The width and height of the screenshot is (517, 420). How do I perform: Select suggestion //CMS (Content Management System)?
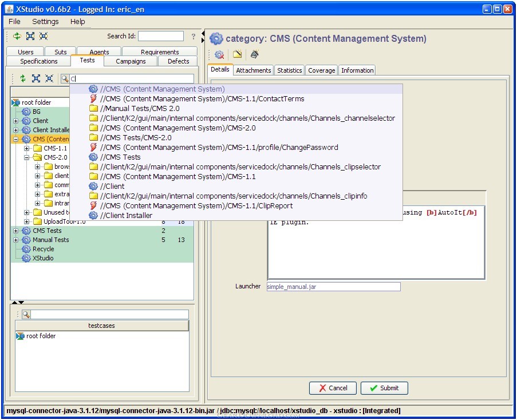pyautogui.click(x=236, y=89)
